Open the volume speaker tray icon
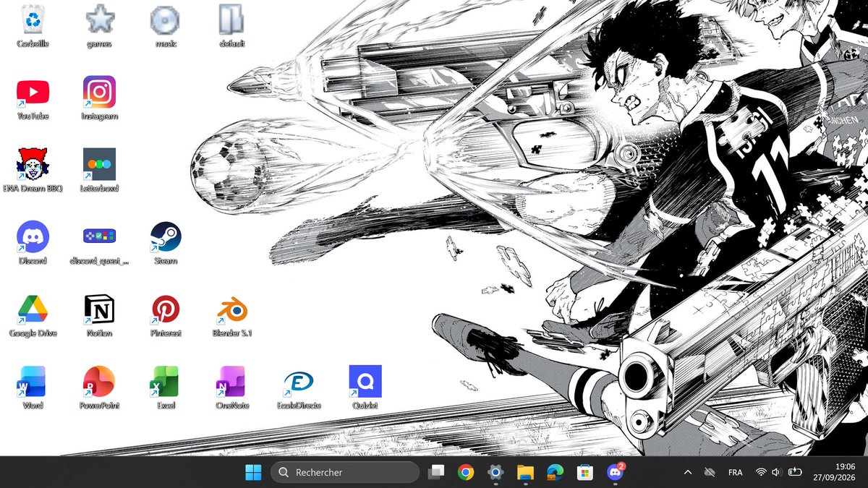The image size is (868, 488). pos(777,472)
